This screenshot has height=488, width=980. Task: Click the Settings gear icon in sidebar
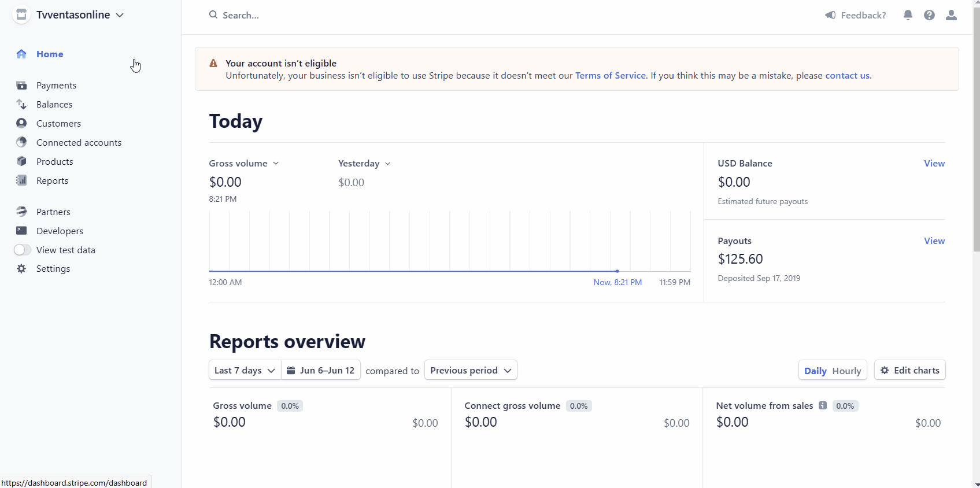coord(21,269)
